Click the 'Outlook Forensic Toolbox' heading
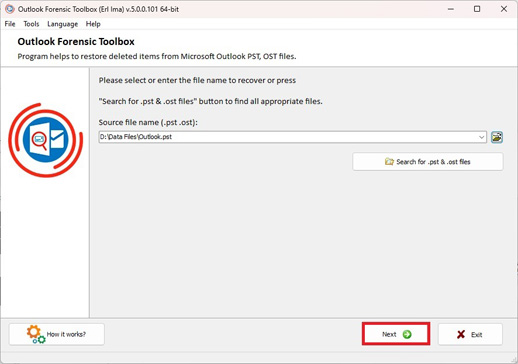The image size is (518, 364). click(x=76, y=42)
